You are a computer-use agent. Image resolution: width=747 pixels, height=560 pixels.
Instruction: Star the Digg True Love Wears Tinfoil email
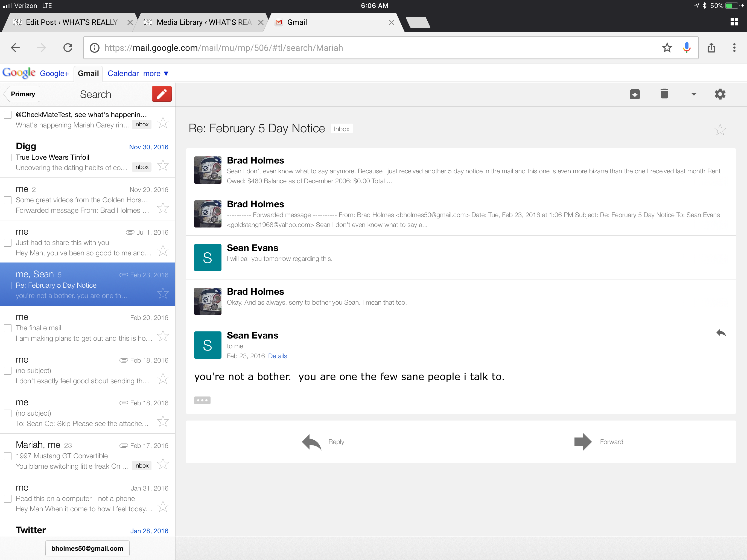(163, 165)
